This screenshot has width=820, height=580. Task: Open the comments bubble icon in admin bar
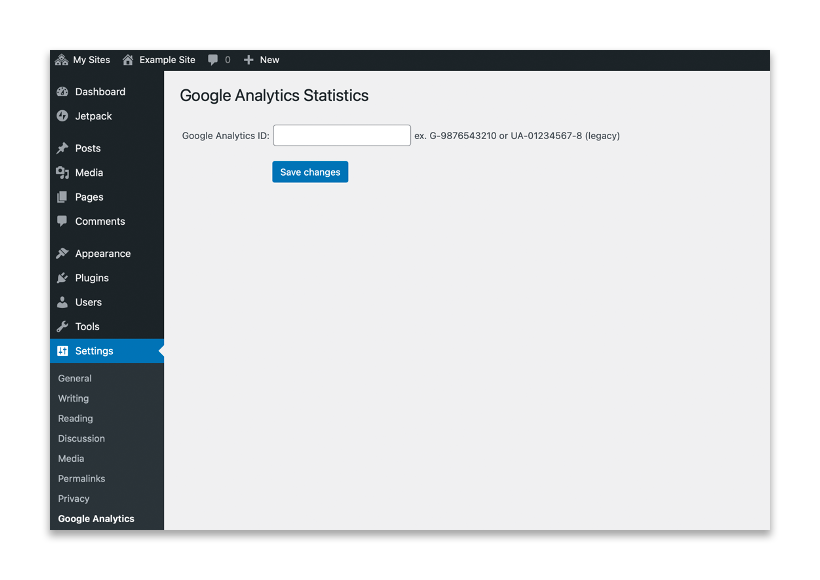(212, 60)
